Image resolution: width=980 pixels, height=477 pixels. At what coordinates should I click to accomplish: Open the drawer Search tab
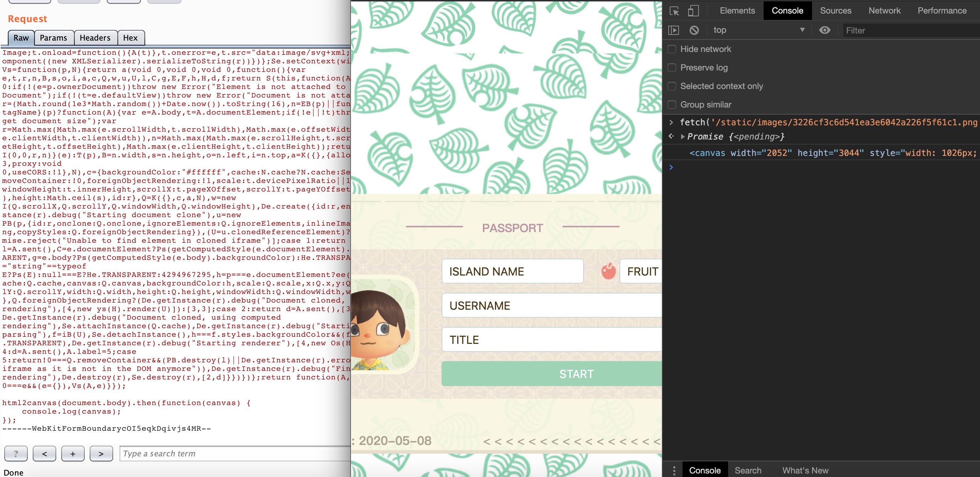(748, 471)
